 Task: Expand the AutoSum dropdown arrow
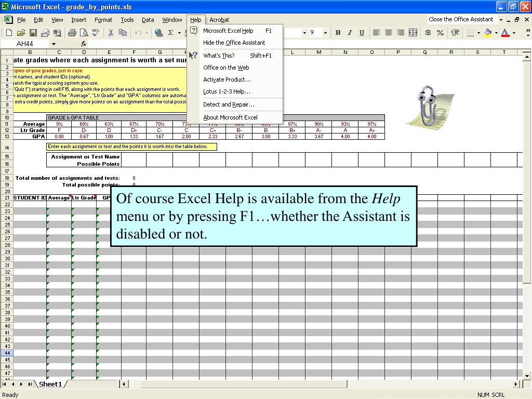179,33
